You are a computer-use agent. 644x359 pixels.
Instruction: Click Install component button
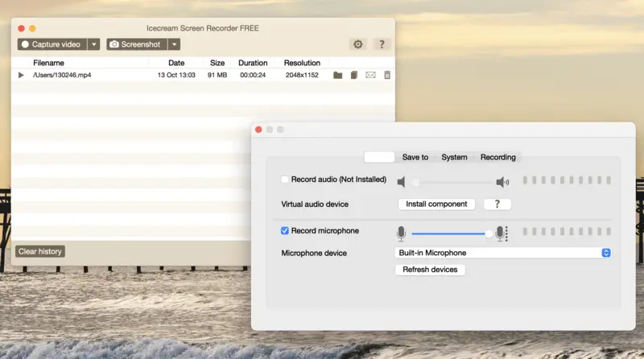tap(436, 204)
